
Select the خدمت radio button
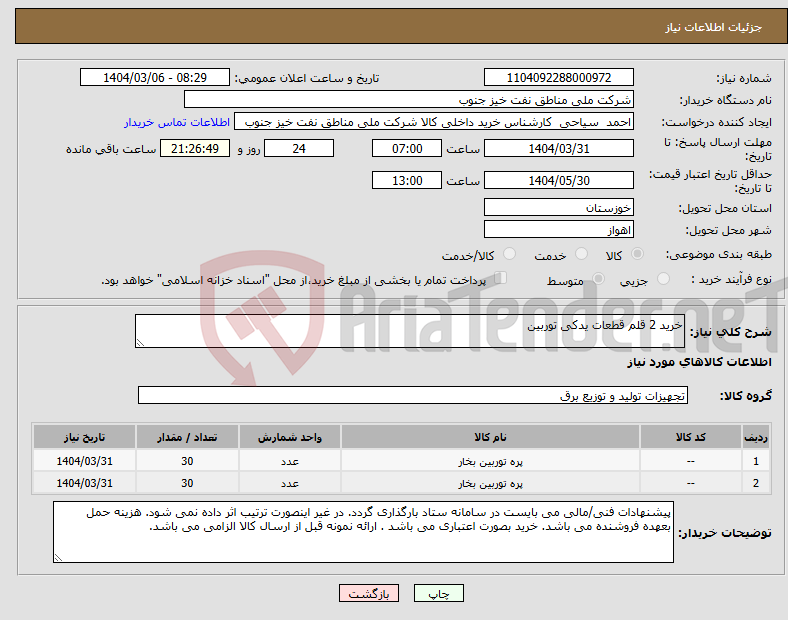pyautogui.click(x=581, y=254)
